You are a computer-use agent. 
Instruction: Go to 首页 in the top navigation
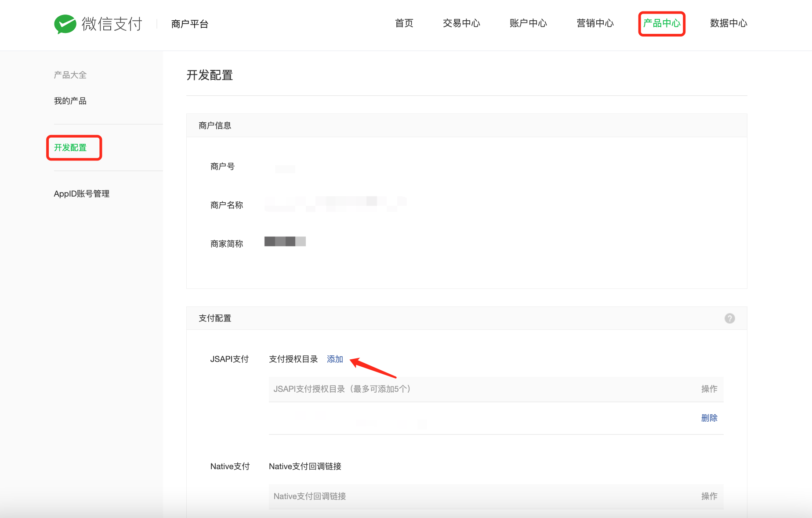click(x=404, y=23)
